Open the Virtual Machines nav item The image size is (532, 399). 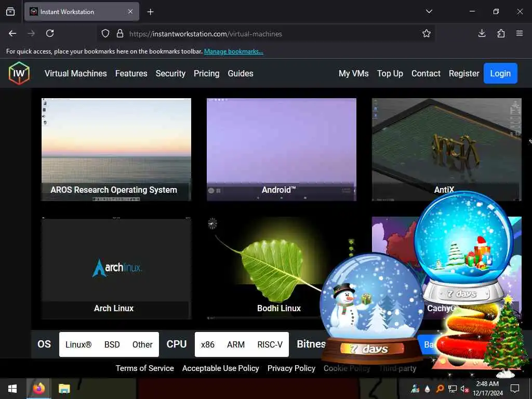coord(76,73)
